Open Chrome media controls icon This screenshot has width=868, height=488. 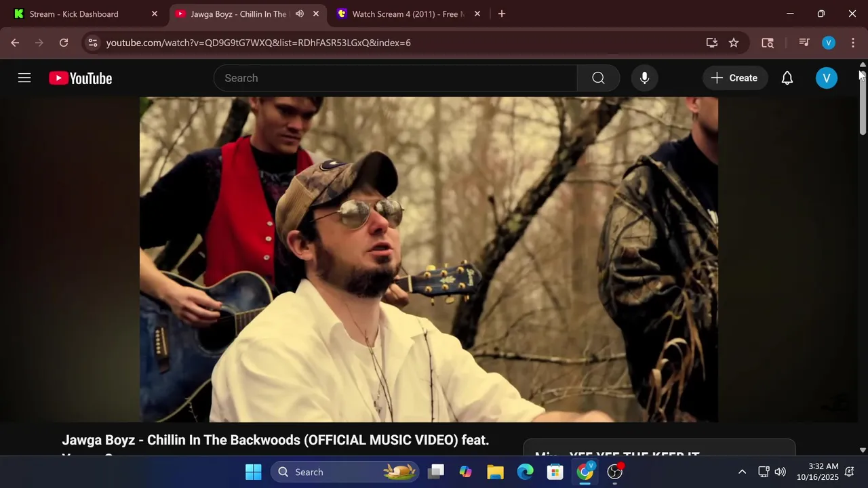point(804,43)
